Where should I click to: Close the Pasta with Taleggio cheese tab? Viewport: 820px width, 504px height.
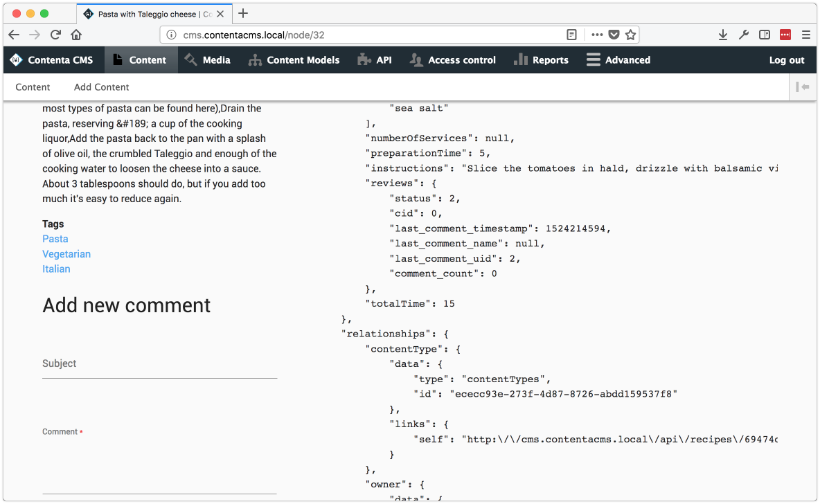pos(220,14)
